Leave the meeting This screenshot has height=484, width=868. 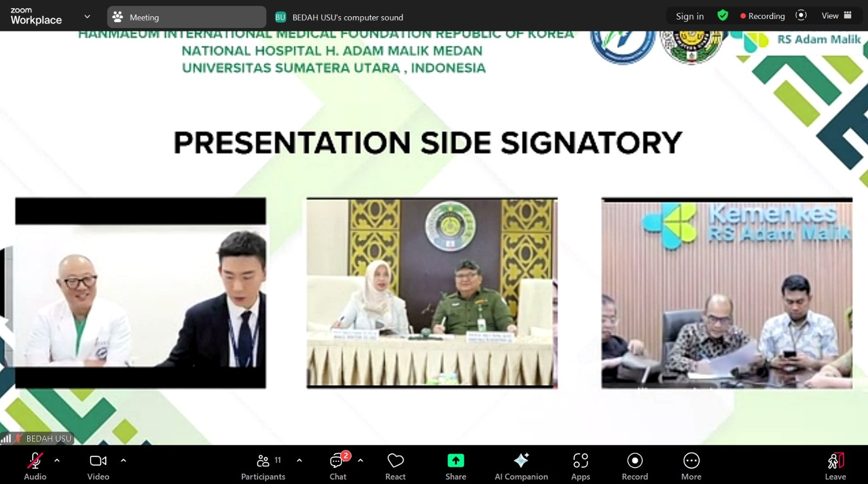coord(835,466)
